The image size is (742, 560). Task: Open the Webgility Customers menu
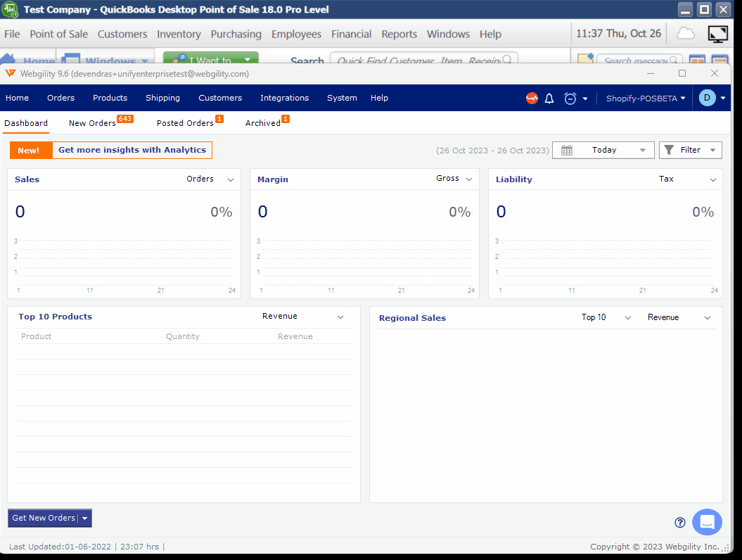coord(220,98)
